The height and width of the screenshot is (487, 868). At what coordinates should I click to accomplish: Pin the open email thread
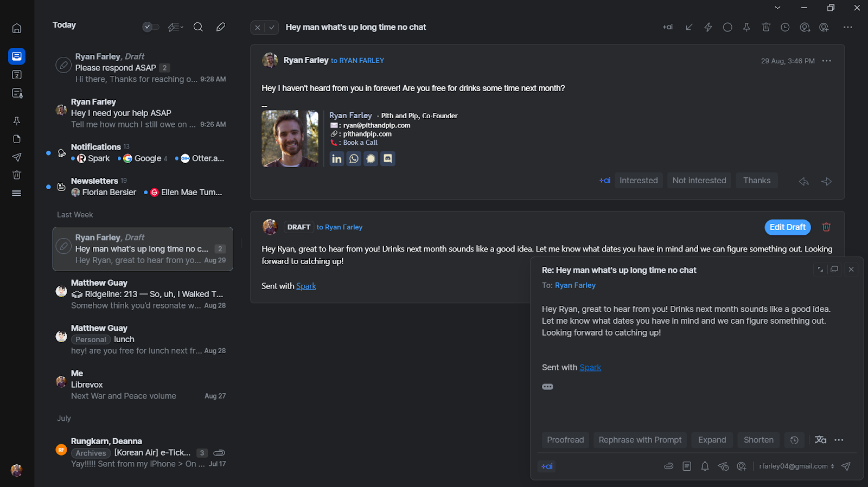click(746, 27)
